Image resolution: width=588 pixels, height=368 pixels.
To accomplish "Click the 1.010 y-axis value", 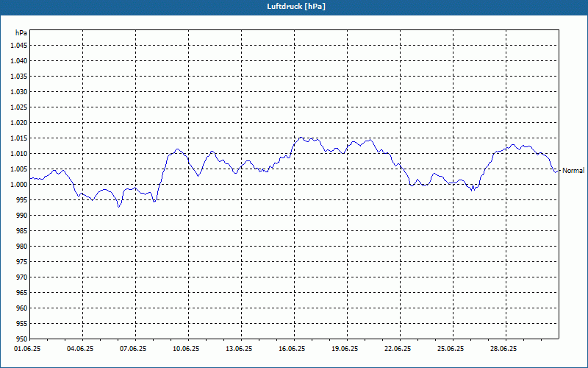I will click(19, 154).
